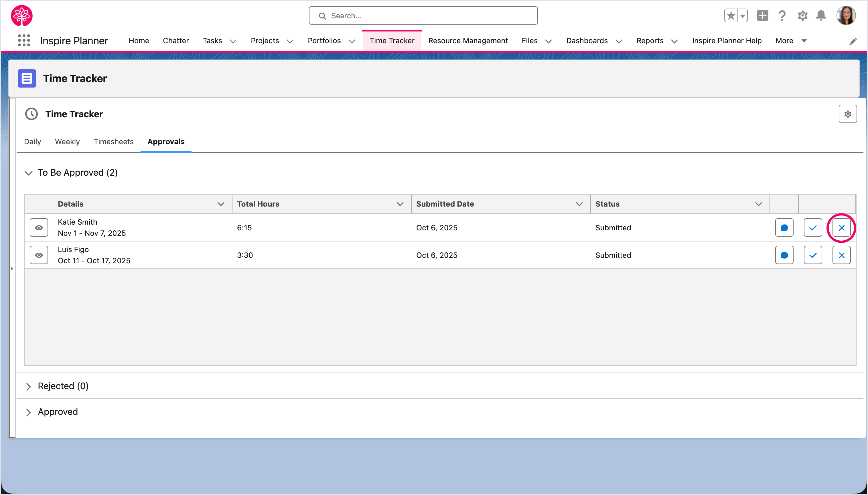Click the favorites star icon
Image resolution: width=868 pixels, height=495 pixels.
pyautogui.click(x=731, y=16)
